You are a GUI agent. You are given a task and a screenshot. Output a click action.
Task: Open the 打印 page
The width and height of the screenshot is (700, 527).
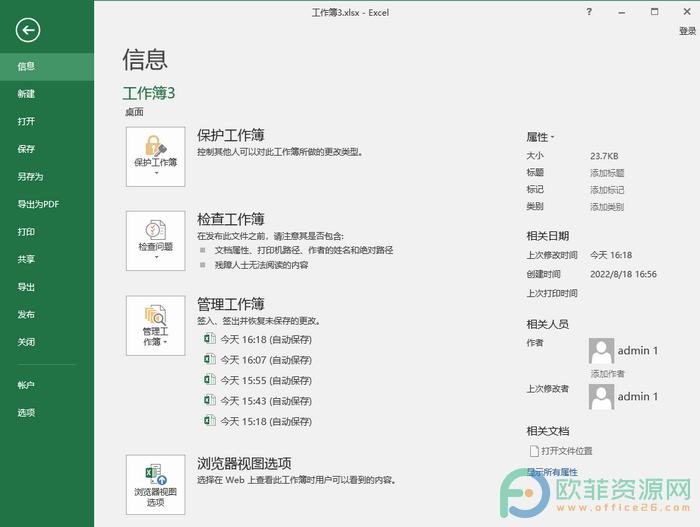[x=47, y=232]
